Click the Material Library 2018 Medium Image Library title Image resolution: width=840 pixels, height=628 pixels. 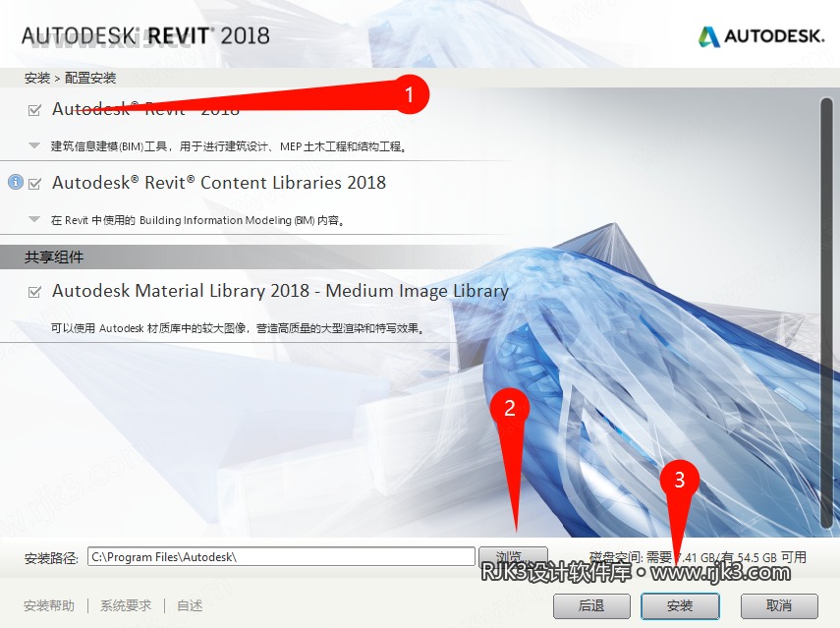pos(280,291)
